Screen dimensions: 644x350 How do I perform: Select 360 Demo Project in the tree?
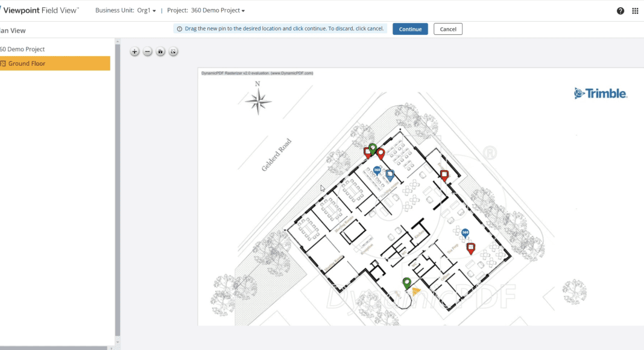pyautogui.click(x=22, y=49)
